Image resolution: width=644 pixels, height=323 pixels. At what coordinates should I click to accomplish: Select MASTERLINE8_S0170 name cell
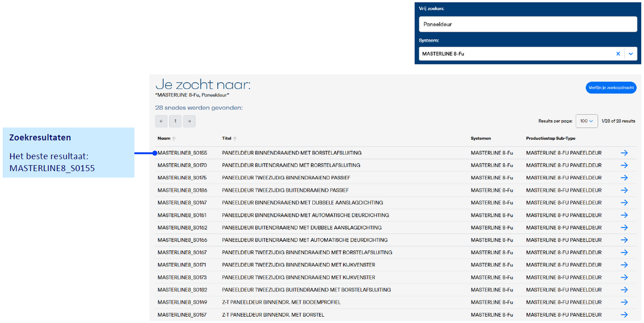pos(182,165)
